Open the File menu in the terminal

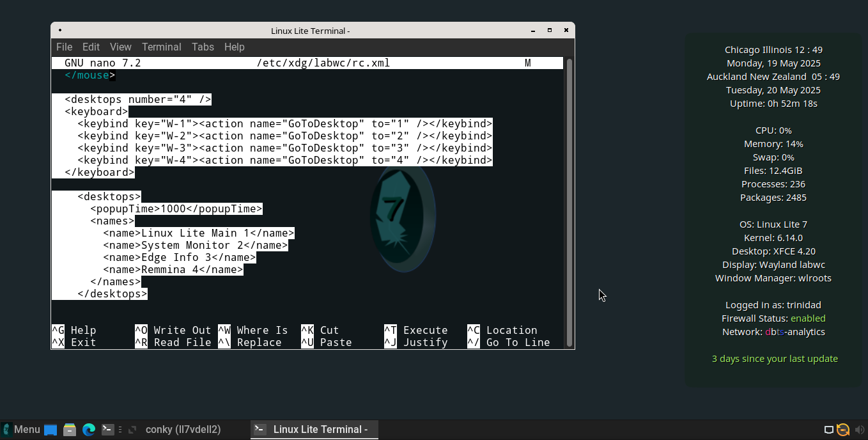tap(64, 47)
